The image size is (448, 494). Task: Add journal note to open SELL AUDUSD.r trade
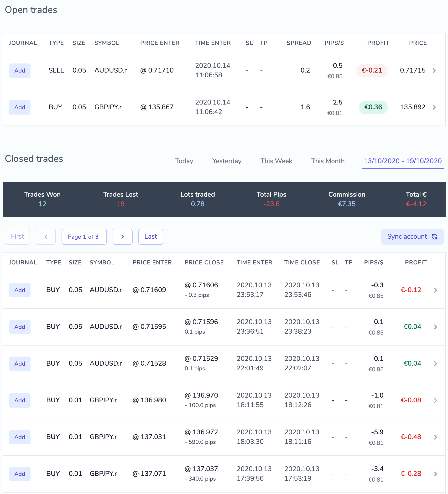(20, 71)
